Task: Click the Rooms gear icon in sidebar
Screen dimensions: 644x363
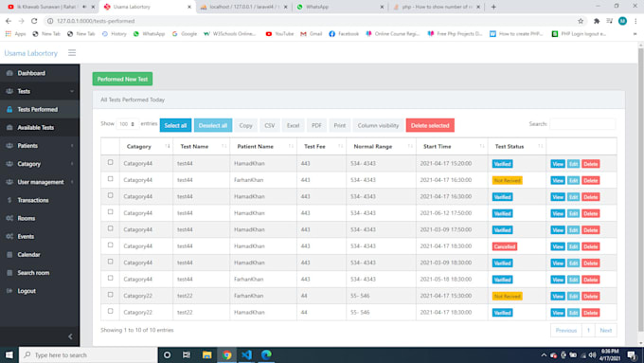Action: coord(9,218)
